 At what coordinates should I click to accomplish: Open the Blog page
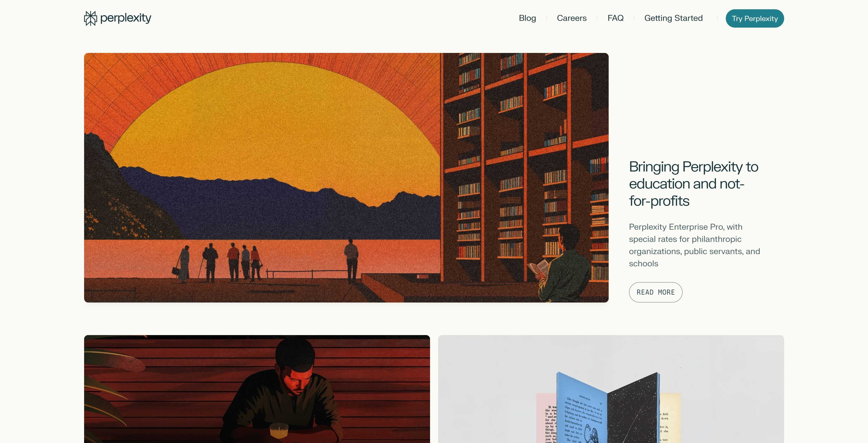527,18
